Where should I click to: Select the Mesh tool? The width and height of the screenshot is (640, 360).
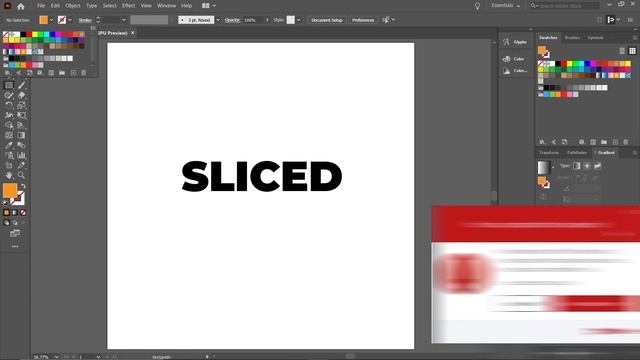[x=9, y=135]
